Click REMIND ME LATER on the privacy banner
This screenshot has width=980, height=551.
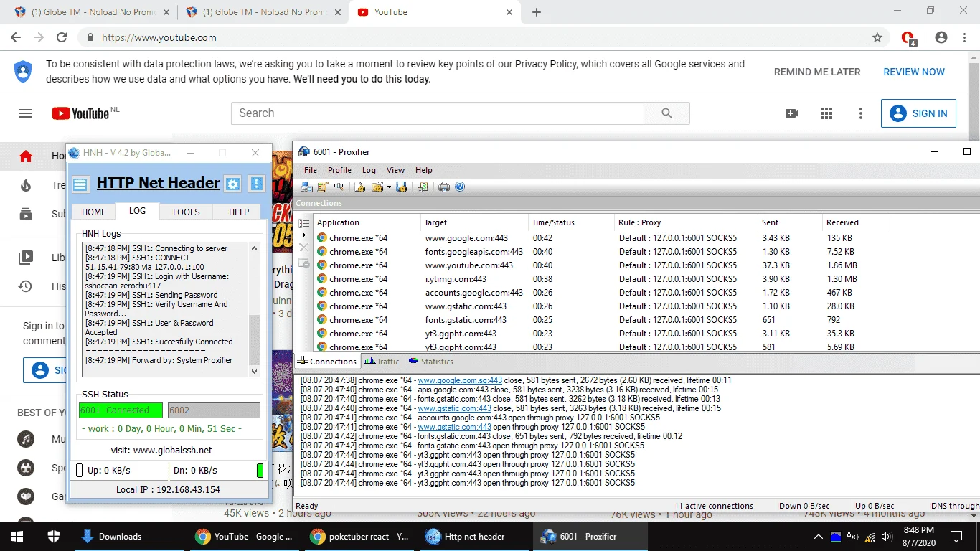(x=817, y=72)
